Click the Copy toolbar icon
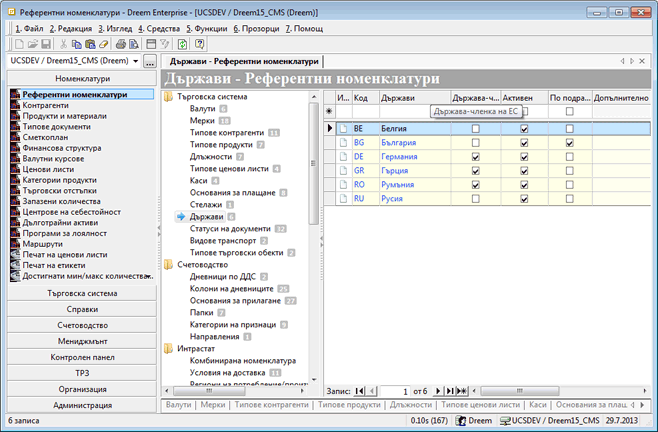Viewport: 658px width, 432px height. pos(76,44)
